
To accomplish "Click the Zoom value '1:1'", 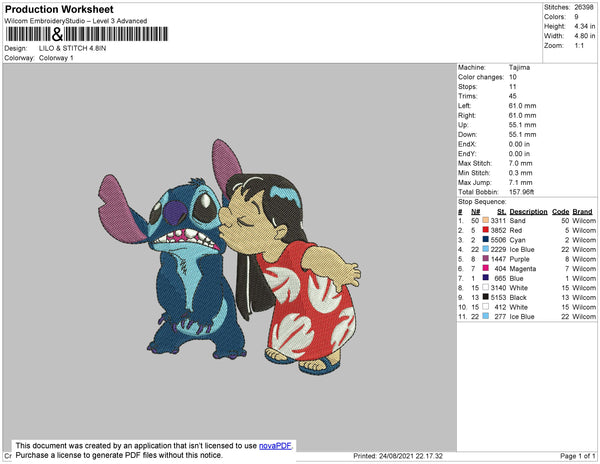I will point(579,46).
